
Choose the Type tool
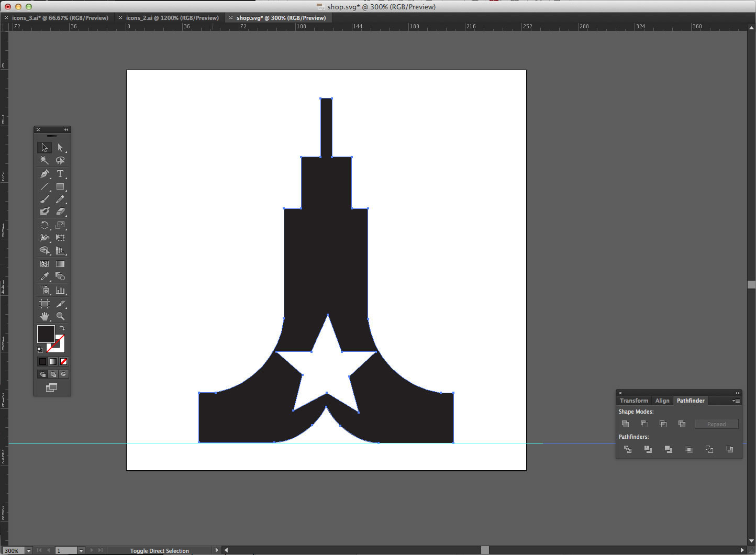click(x=60, y=174)
